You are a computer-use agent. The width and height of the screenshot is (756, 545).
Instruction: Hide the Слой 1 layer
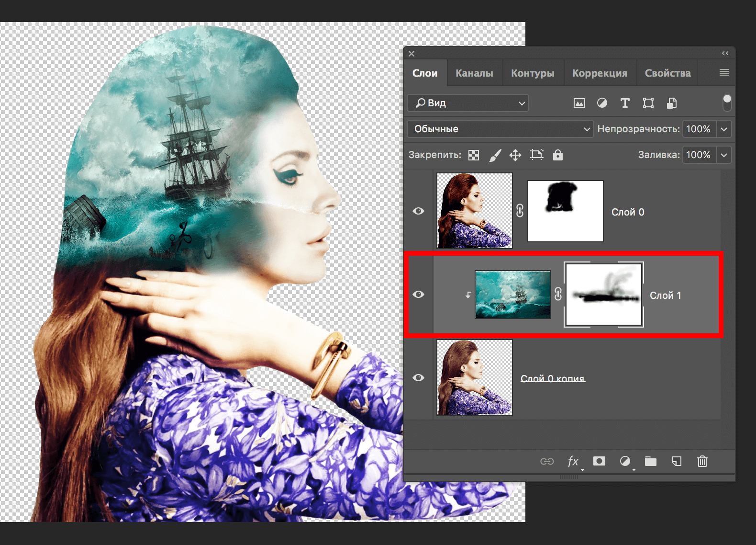point(419,295)
